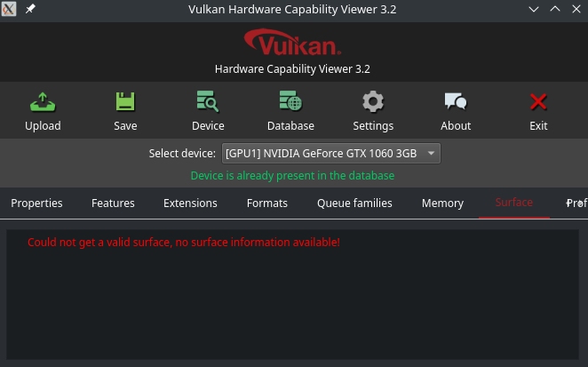The image size is (588, 367).
Task: Toggle the pin window icon in title bar
Action: (30, 9)
